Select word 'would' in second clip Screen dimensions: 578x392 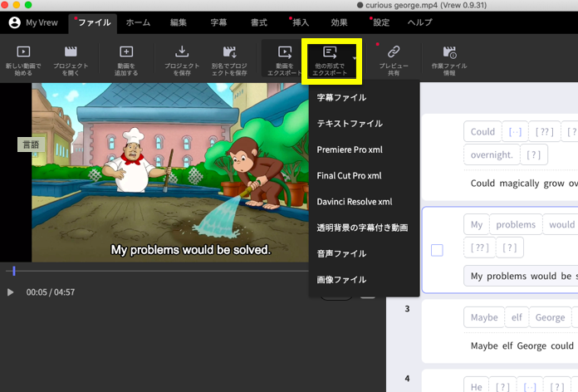click(561, 224)
